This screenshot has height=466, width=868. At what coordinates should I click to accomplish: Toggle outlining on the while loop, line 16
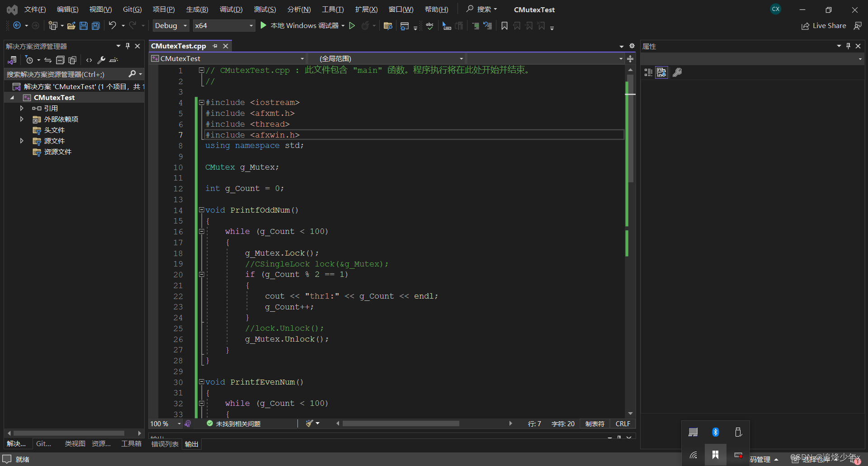202,232
